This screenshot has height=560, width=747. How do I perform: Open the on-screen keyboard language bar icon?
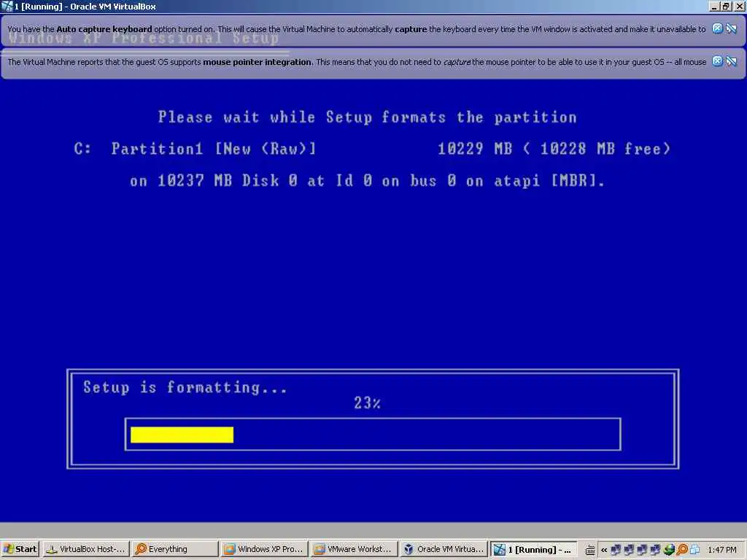[x=590, y=550]
